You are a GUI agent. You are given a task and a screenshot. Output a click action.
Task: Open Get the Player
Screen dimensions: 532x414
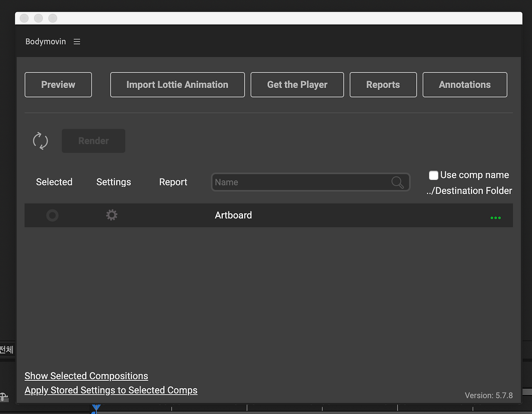coord(297,85)
